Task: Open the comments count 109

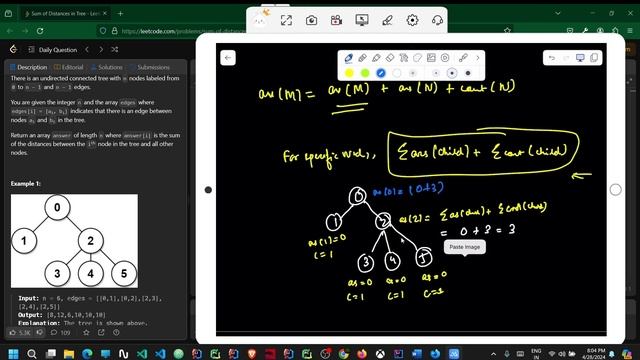Action: 60,333
